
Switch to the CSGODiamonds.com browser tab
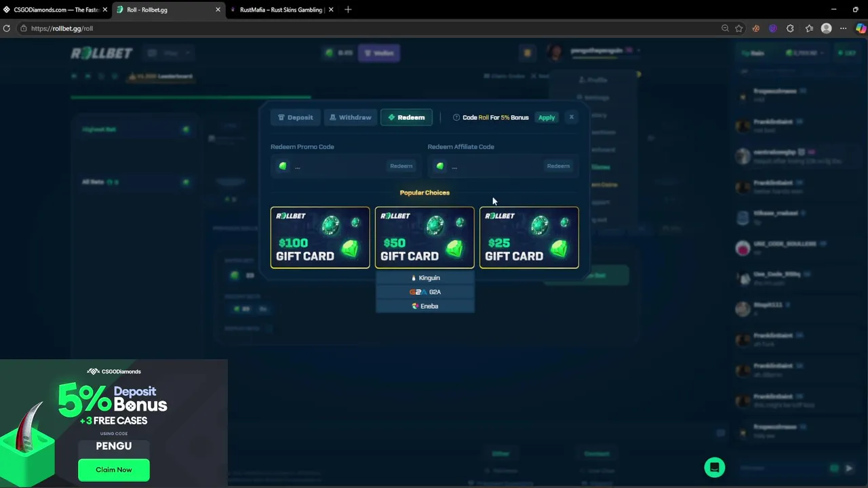[56, 9]
